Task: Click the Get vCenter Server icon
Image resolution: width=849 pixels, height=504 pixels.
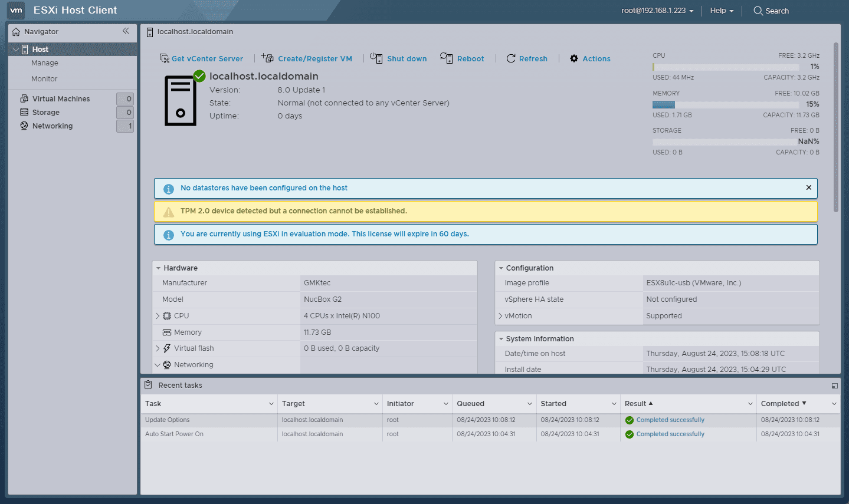Action: [x=165, y=58]
